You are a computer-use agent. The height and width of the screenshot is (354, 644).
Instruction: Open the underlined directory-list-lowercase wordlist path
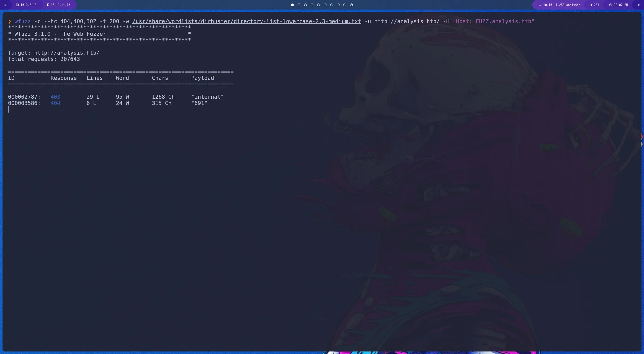246,21
